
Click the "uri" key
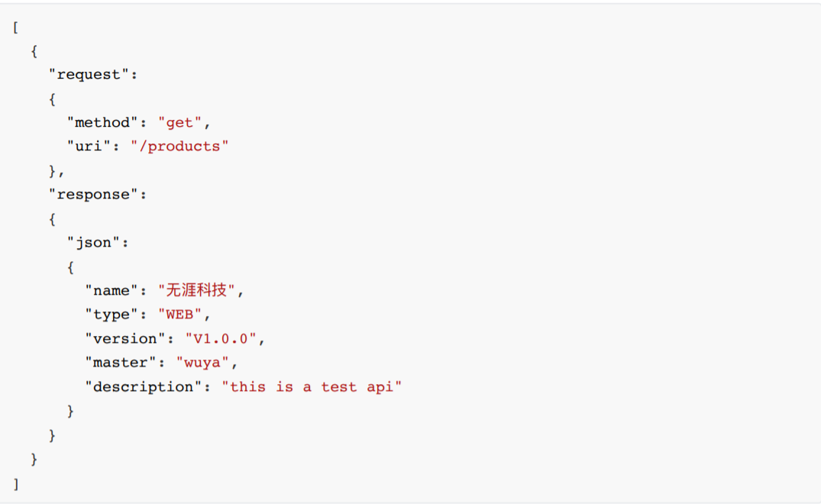tap(89, 146)
